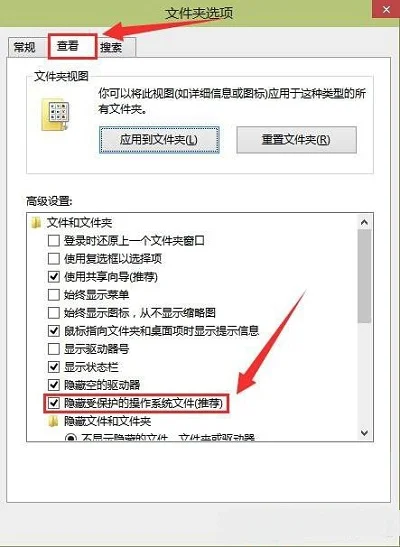Enable 显示驱动器号 checkbox
This screenshot has width=400, height=547.
[53, 349]
